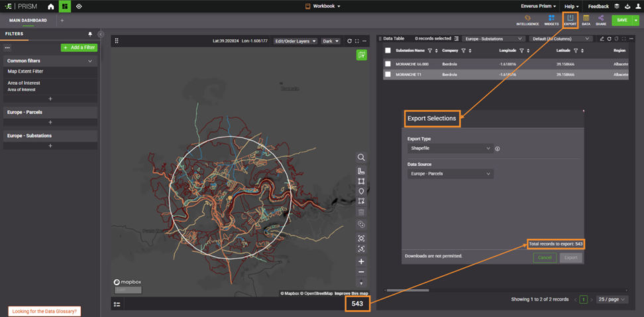Click the Share toolbar icon
Image resolution: width=644 pixels, height=317 pixels.
[601, 20]
